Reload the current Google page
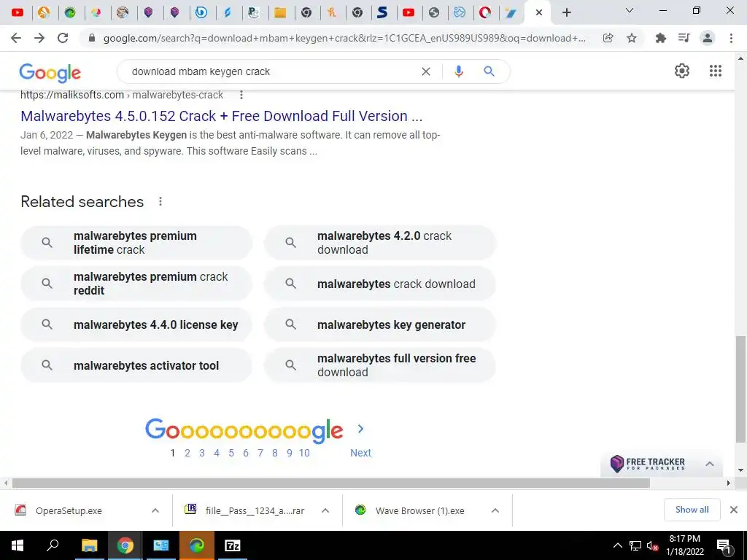This screenshot has width=747, height=560. tap(63, 38)
